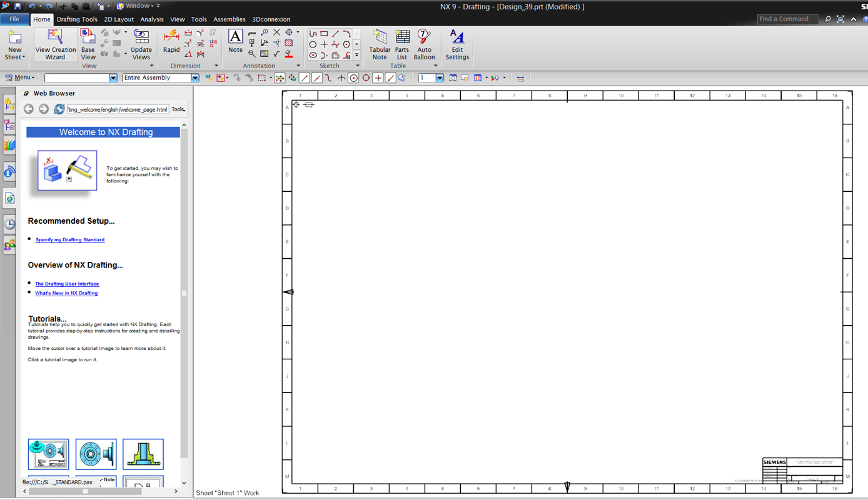Viewport: 868px width, 500px height.
Task: Insert a Tabular Note
Action: 380,44
